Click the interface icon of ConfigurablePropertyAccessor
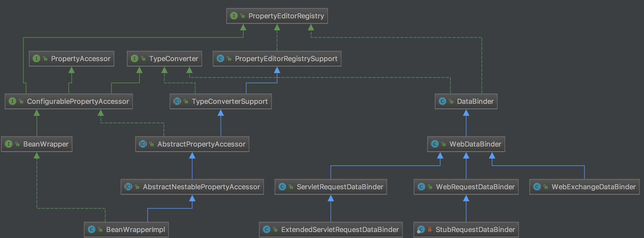 (x=12, y=101)
